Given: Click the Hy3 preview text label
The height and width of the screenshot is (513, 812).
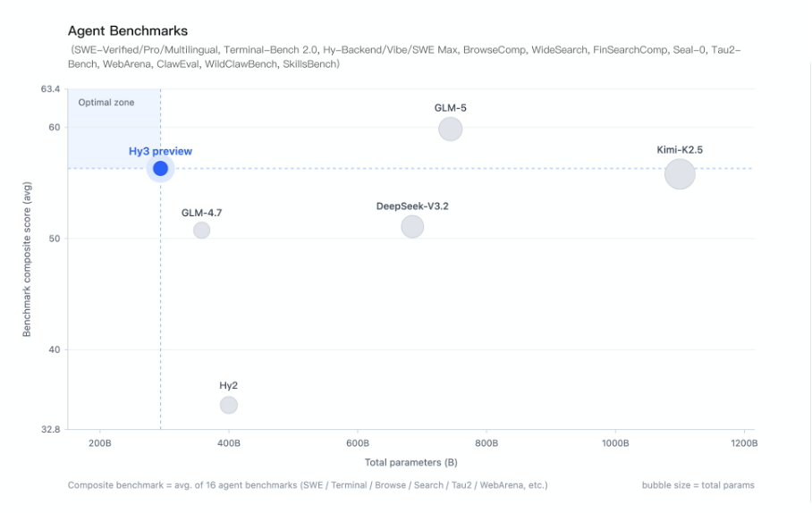Looking at the screenshot, I should [160, 151].
